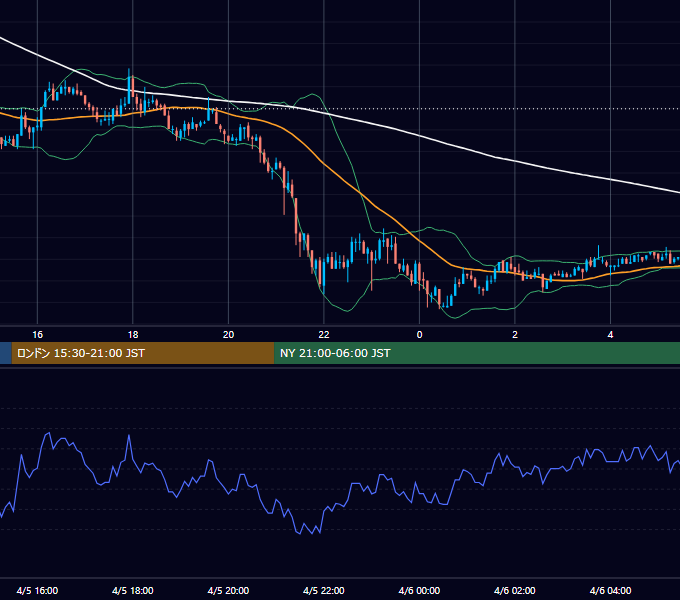Click the ロンドン 15:30-21:00 JST session bar

[143, 353]
